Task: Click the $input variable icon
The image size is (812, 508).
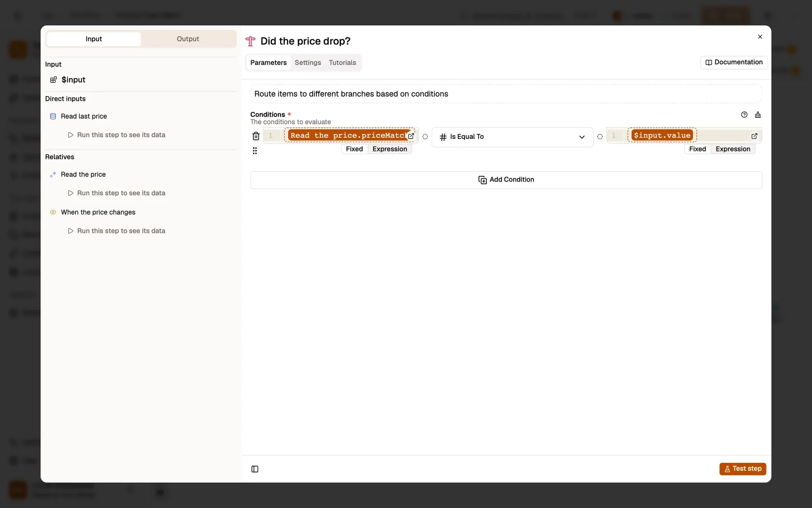Action: coord(53,80)
